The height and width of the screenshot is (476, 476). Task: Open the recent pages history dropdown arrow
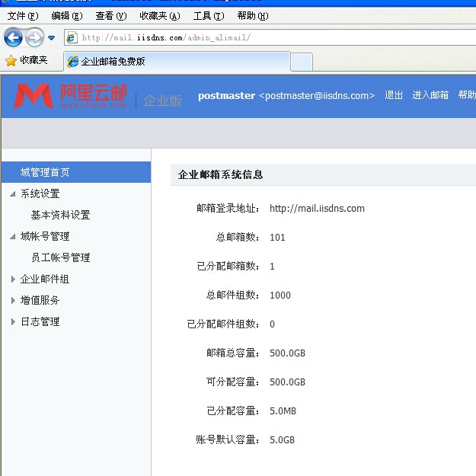point(52,37)
